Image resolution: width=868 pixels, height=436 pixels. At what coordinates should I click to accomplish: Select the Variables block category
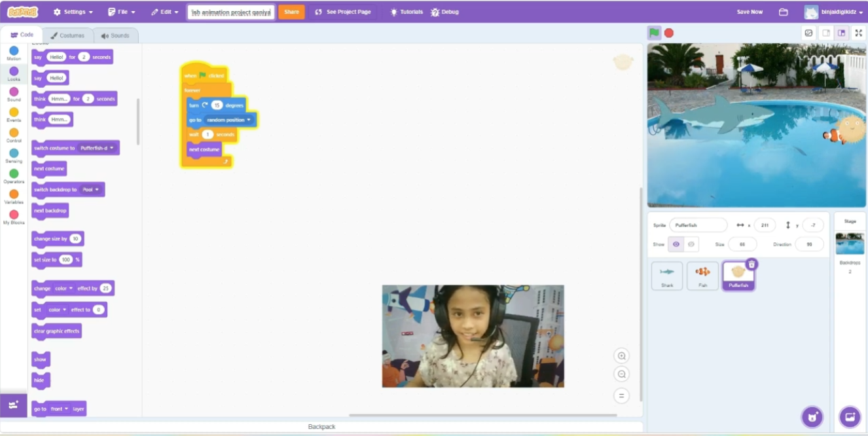[14, 197]
